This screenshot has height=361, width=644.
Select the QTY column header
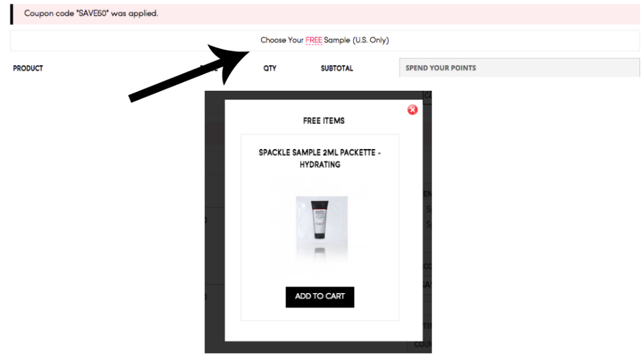(270, 68)
